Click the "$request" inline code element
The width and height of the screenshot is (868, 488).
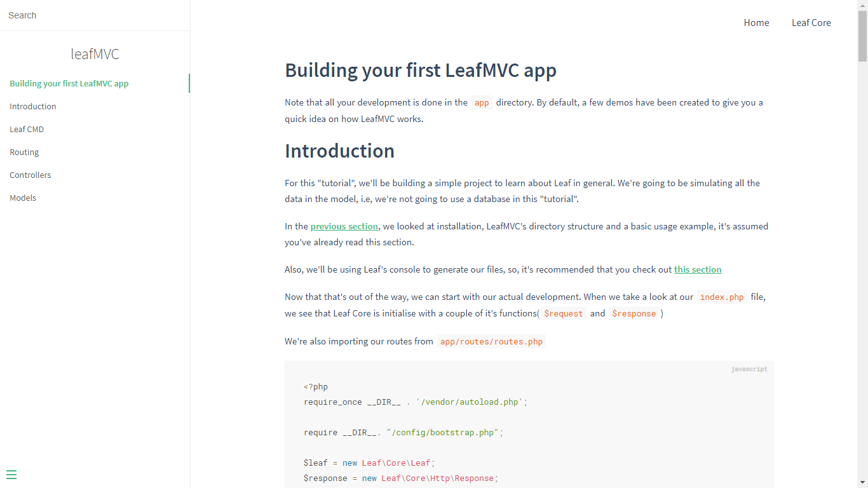tap(562, 313)
